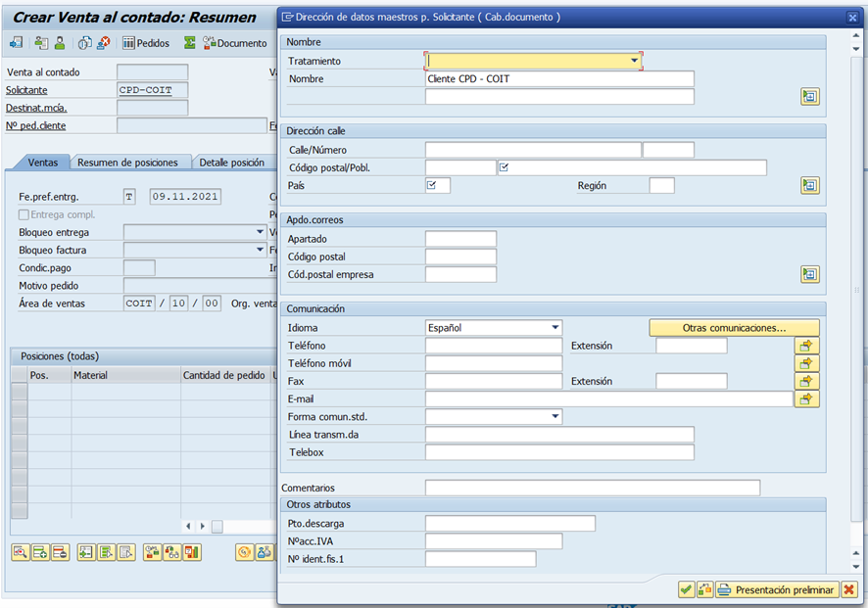Toggle the Entrega compl. checkbox
This screenshot has width=868, height=608.
coord(24,214)
